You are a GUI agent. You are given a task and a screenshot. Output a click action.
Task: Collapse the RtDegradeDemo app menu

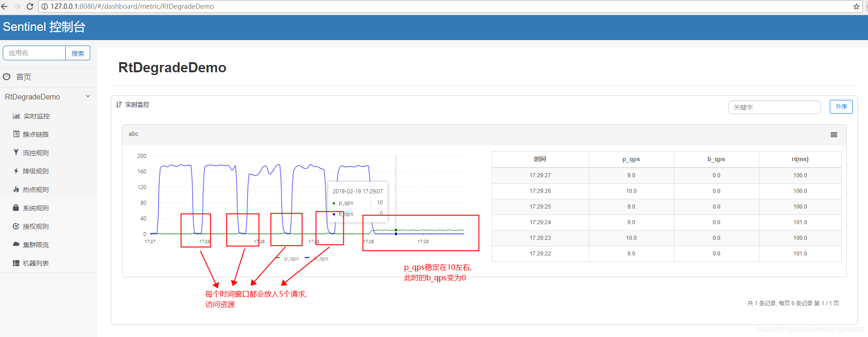[32, 97]
